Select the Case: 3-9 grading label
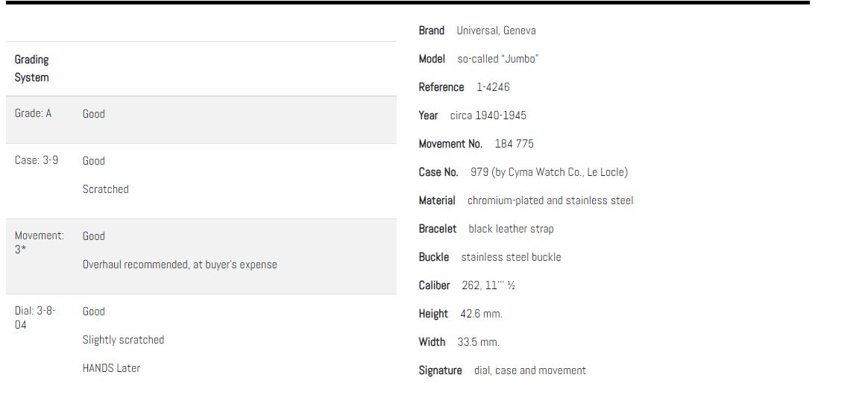 [x=37, y=161]
